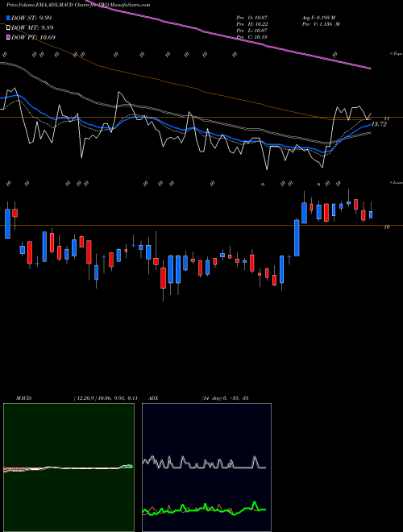The width and height of the screenshot is (403, 532).
Task: Click the 'Avg V: 0.193 M' volume text
Action: (x=320, y=18)
